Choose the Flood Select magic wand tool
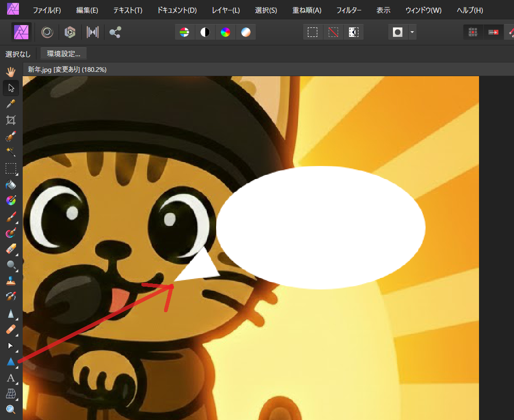Viewport: 514px width, 420px height. click(x=11, y=152)
